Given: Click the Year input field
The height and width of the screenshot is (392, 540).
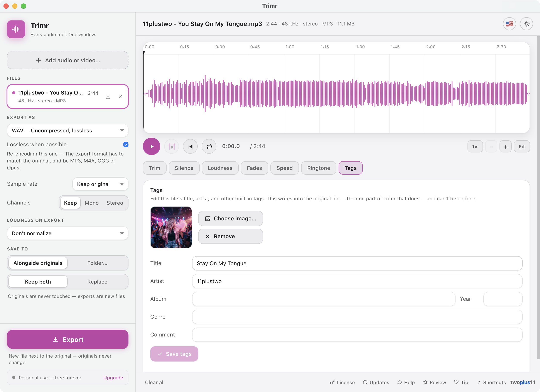Looking at the screenshot, I should [x=503, y=299].
